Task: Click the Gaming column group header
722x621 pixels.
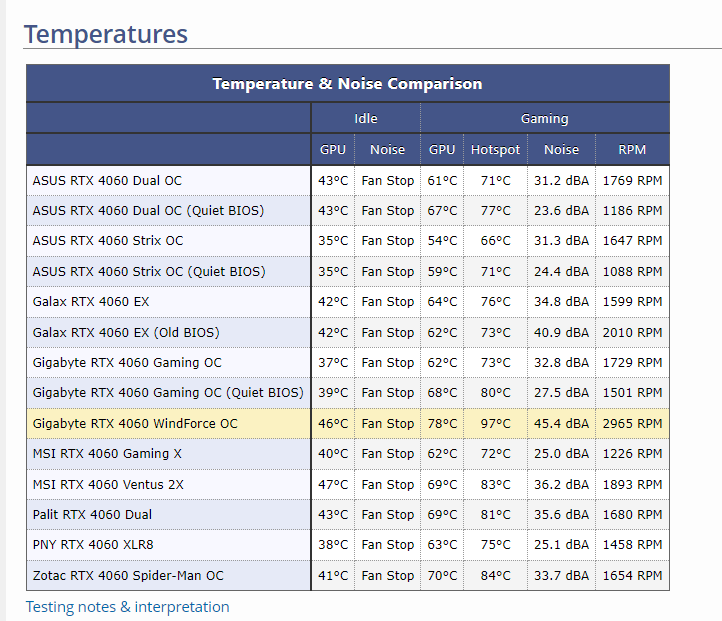Action: (x=544, y=119)
